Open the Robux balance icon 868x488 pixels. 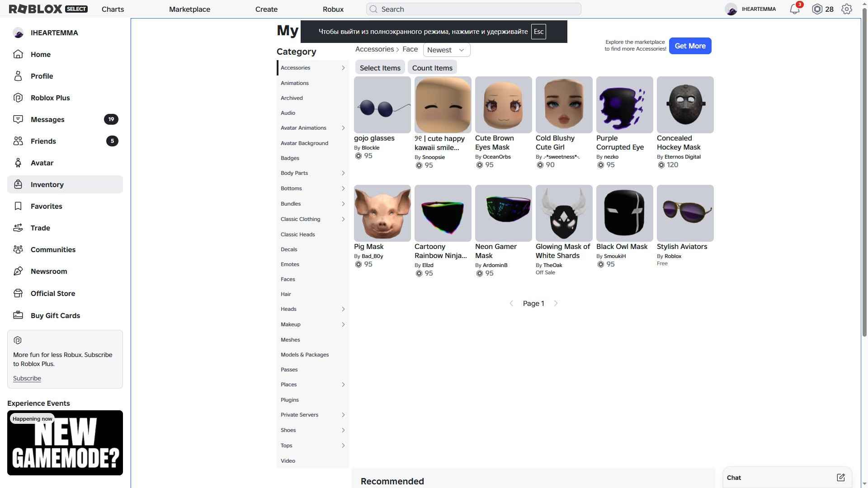(817, 9)
